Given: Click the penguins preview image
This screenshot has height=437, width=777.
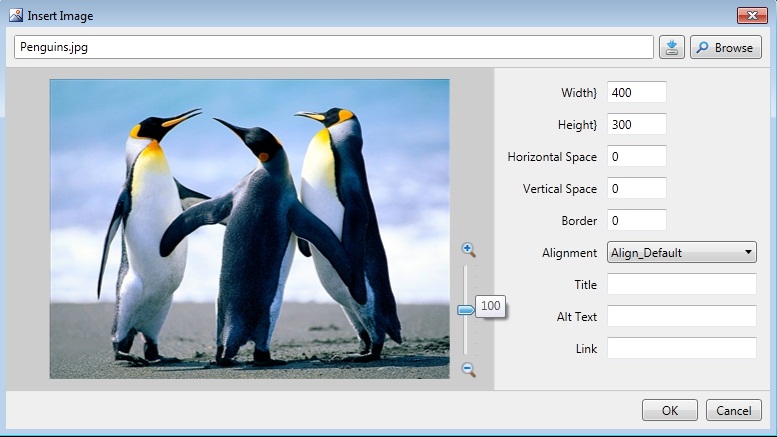Looking at the screenshot, I should tap(249, 229).
